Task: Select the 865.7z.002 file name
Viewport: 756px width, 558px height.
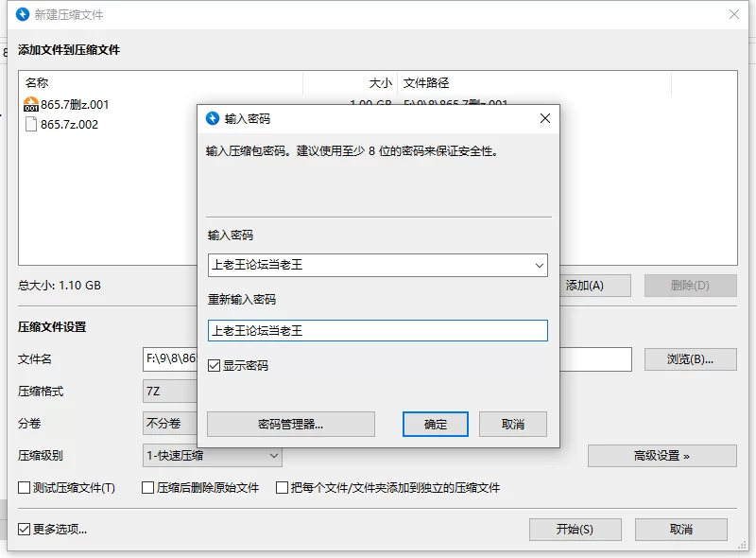Action: coord(69,125)
